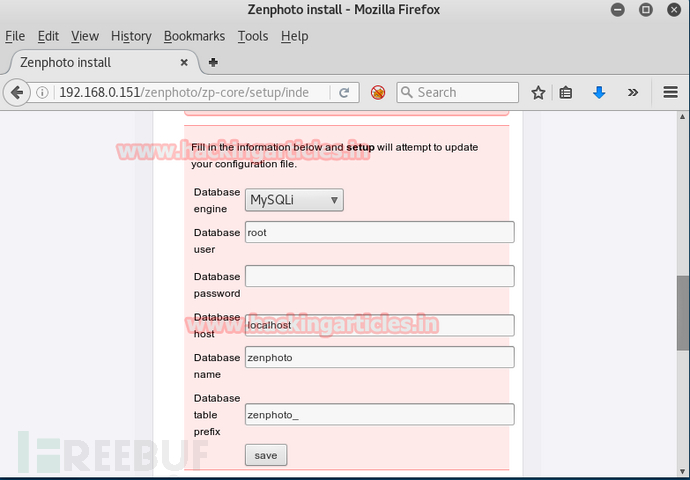The height and width of the screenshot is (480, 690).
Task: Click the scrollbar down arrow
Action: tap(682, 472)
